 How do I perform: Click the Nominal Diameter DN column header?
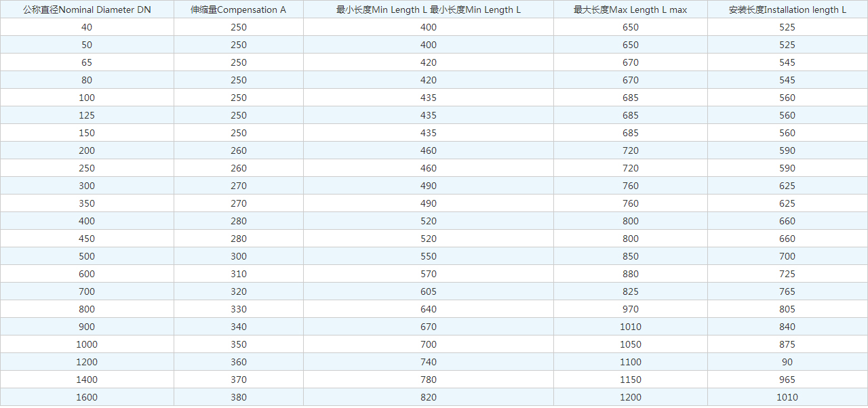[x=87, y=9]
